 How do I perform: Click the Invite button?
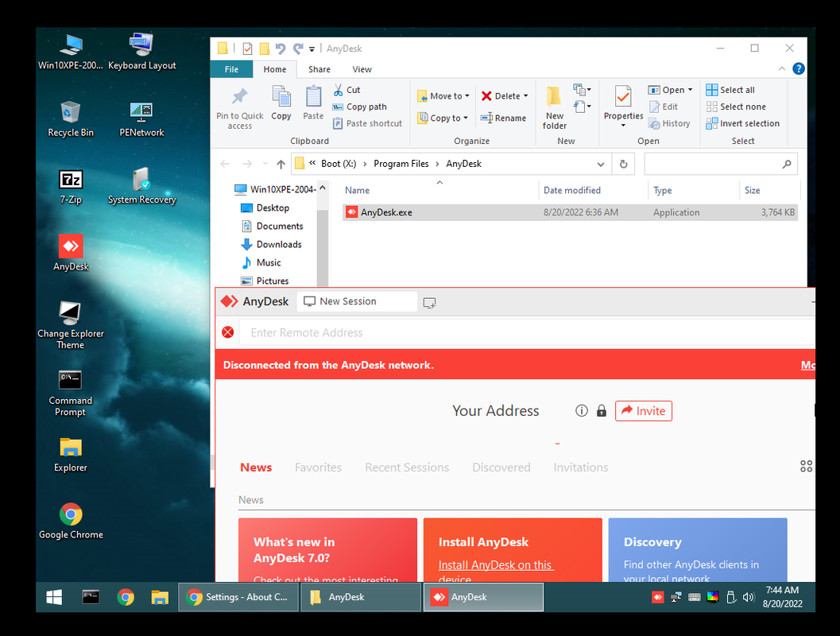click(x=644, y=411)
